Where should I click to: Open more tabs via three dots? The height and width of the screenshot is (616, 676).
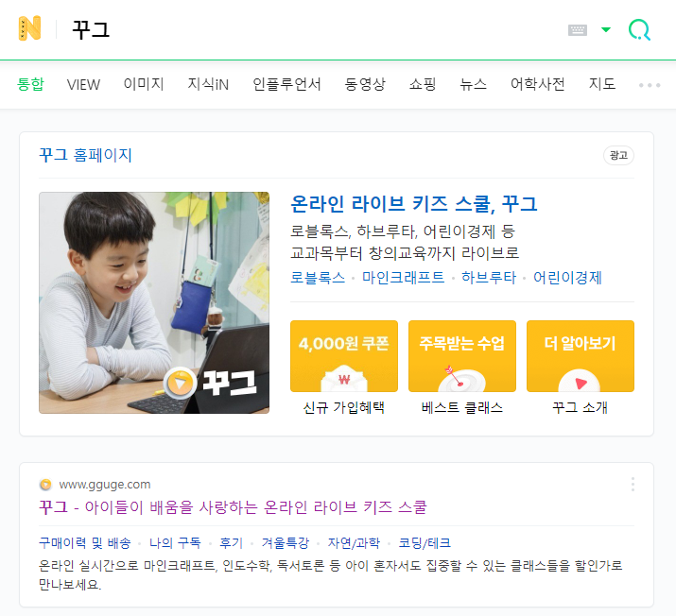click(x=650, y=85)
